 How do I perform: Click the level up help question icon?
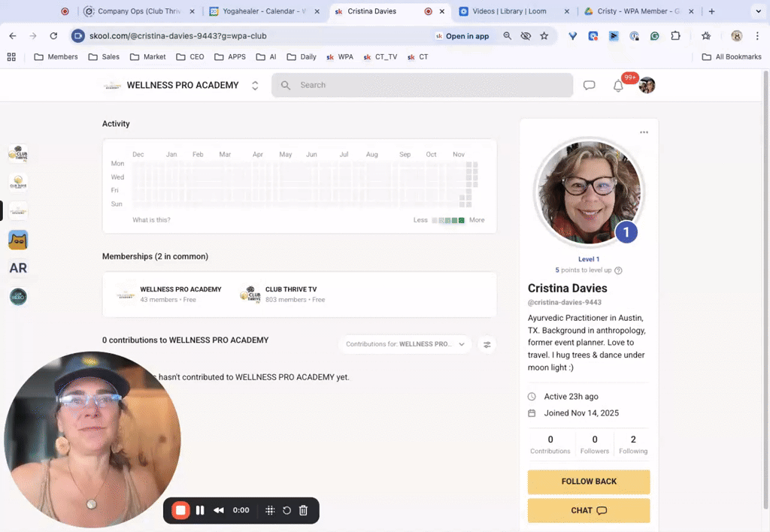click(x=618, y=271)
